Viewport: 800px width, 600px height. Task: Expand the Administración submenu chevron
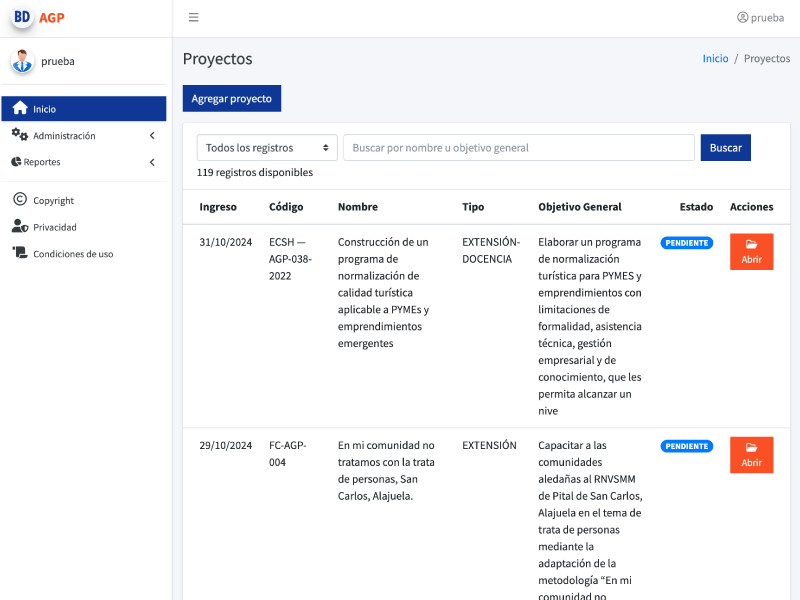coord(152,136)
